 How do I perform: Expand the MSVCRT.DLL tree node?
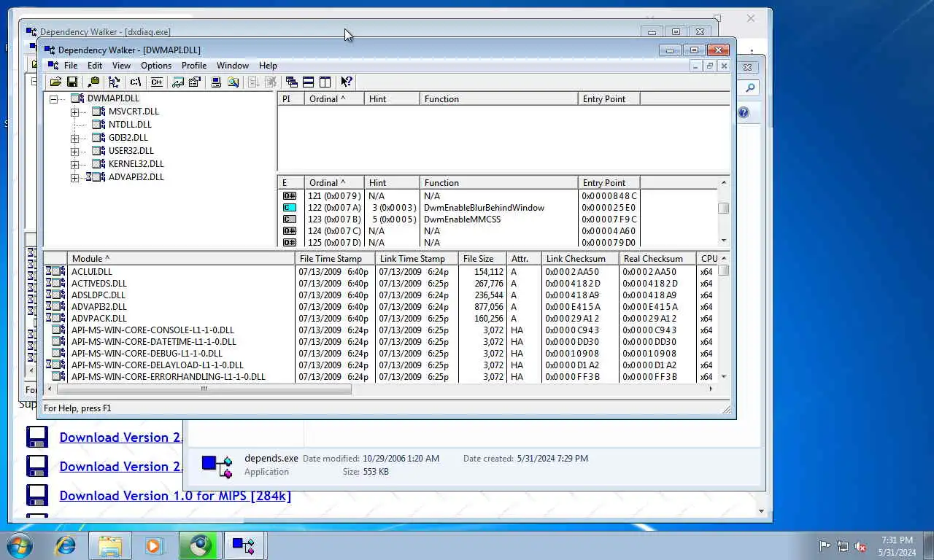(74, 112)
